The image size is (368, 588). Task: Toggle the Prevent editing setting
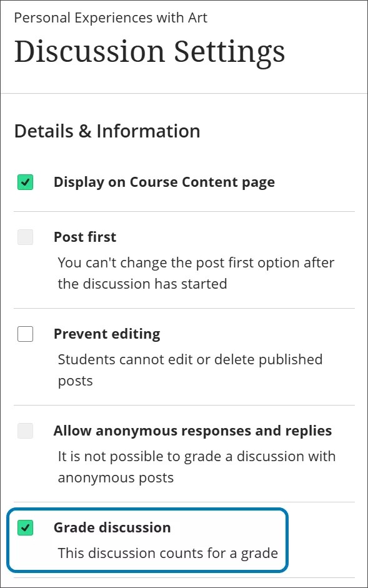point(25,334)
